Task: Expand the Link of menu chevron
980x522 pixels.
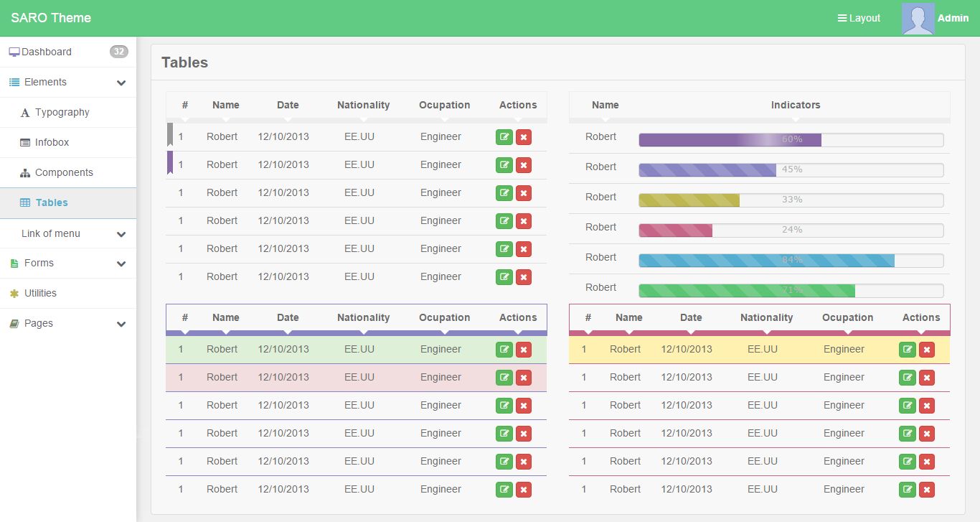Action: click(121, 234)
